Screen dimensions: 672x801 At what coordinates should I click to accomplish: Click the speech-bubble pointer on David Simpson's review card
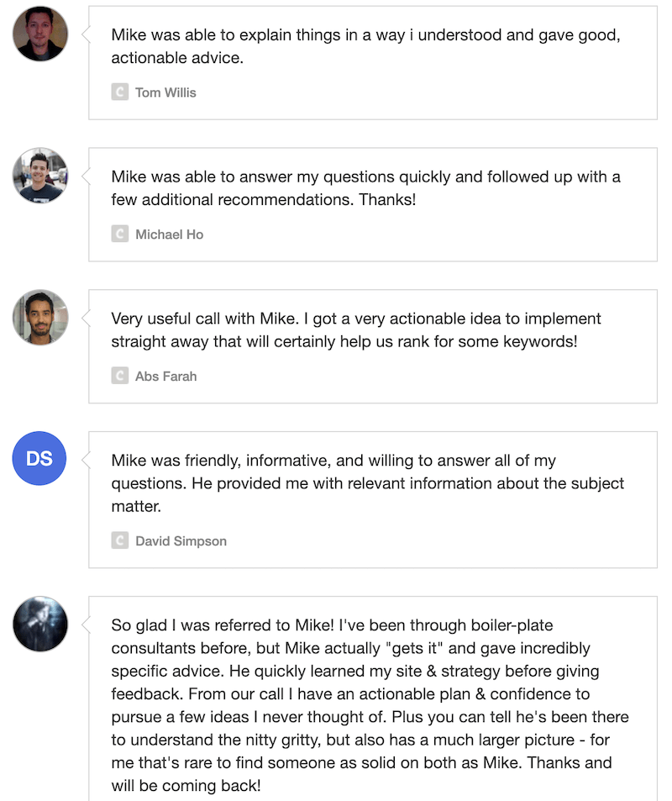[85, 459]
